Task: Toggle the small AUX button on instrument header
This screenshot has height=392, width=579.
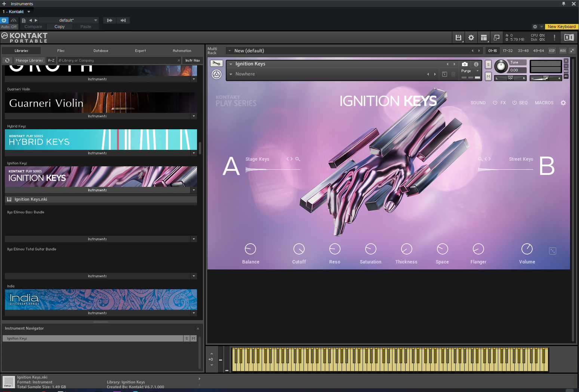Action: (566, 71)
